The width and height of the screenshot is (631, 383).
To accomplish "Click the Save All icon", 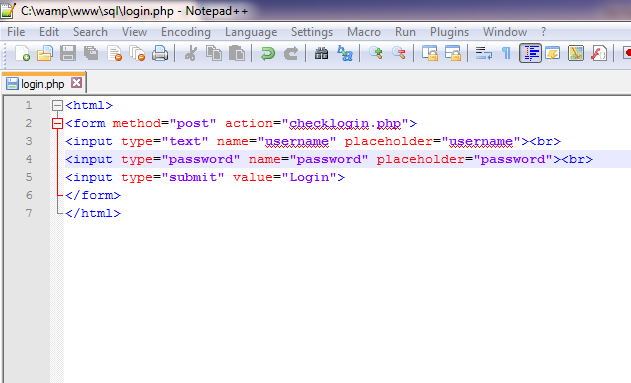I will [91, 53].
